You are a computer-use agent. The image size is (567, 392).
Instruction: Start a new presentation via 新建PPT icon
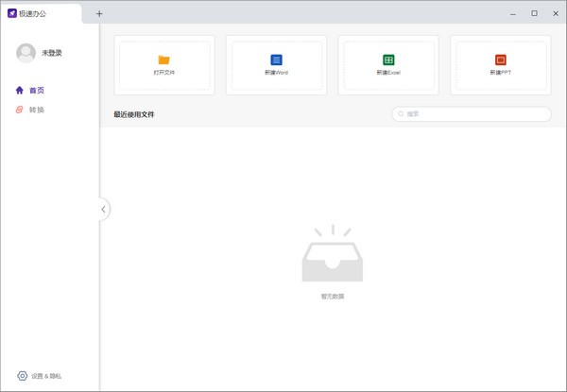click(x=501, y=60)
